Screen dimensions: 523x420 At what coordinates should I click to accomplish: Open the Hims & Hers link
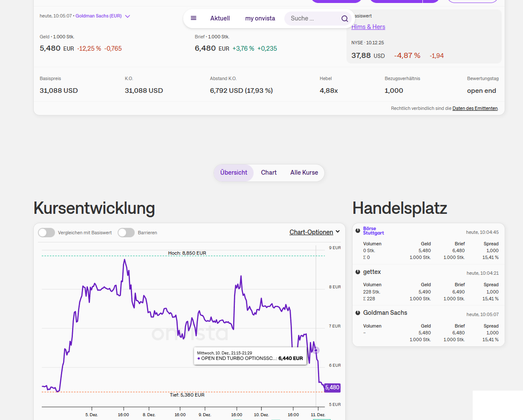(368, 27)
